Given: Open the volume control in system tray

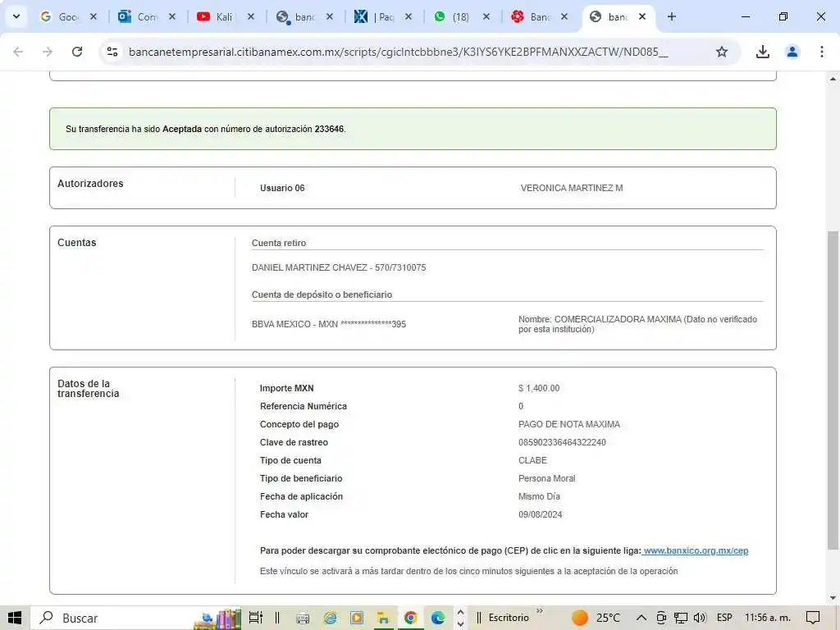Looking at the screenshot, I should [x=700, y=618].
